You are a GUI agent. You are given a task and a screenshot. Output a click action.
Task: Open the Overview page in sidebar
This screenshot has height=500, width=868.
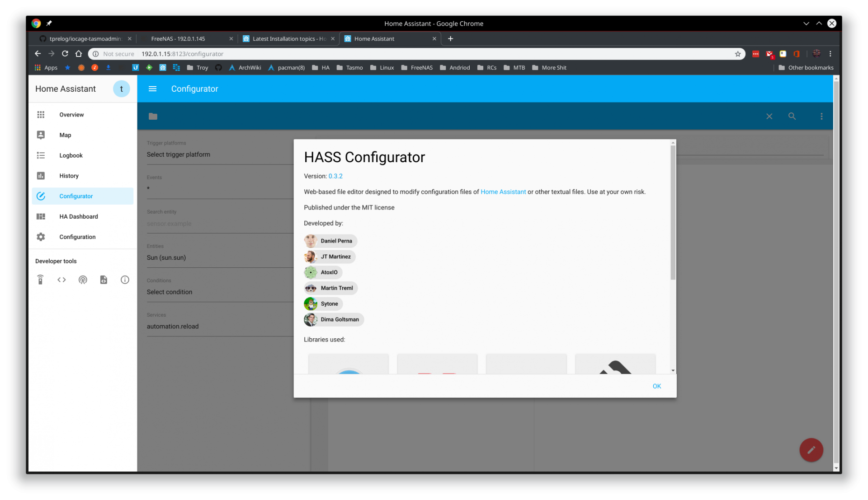coord(82,115)
